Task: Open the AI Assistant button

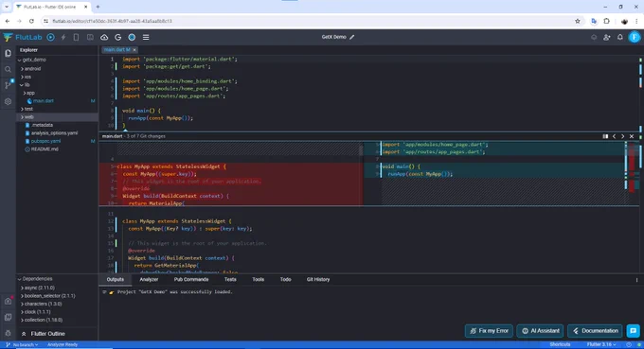Action: (541, 330)
